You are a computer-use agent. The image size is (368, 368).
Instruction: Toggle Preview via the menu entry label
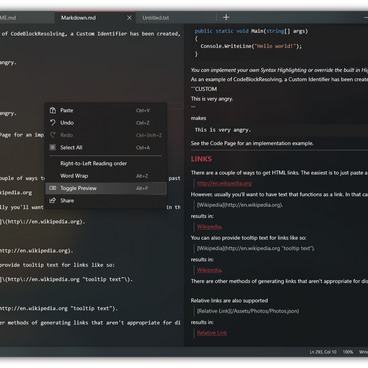coord(78,188)
